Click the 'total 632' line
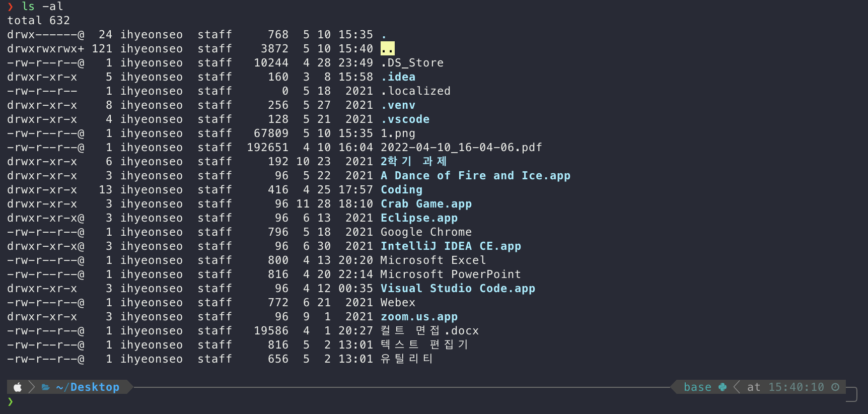Image resolution: width=868 pixels, height=414 pixels. 38,21
